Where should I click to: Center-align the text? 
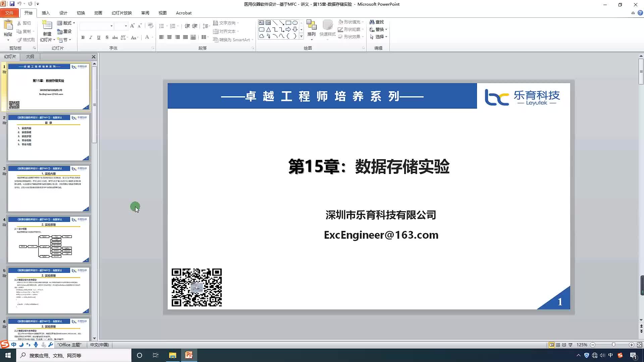[x=169, y=37]
